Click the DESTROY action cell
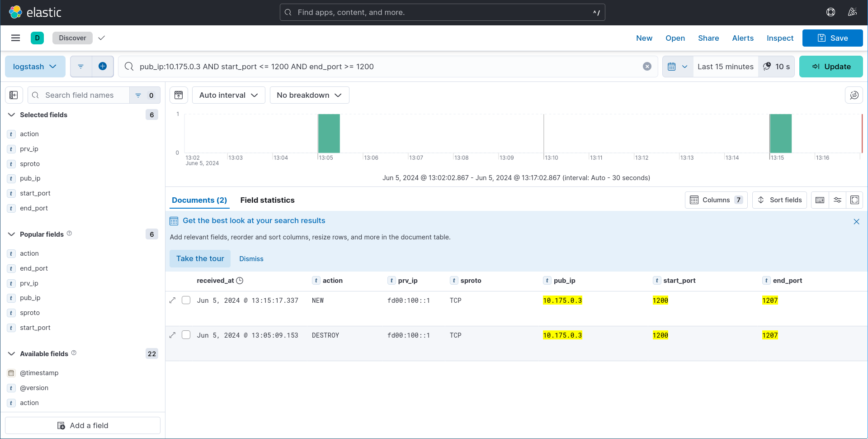868x439 pixels. point(325,335)
